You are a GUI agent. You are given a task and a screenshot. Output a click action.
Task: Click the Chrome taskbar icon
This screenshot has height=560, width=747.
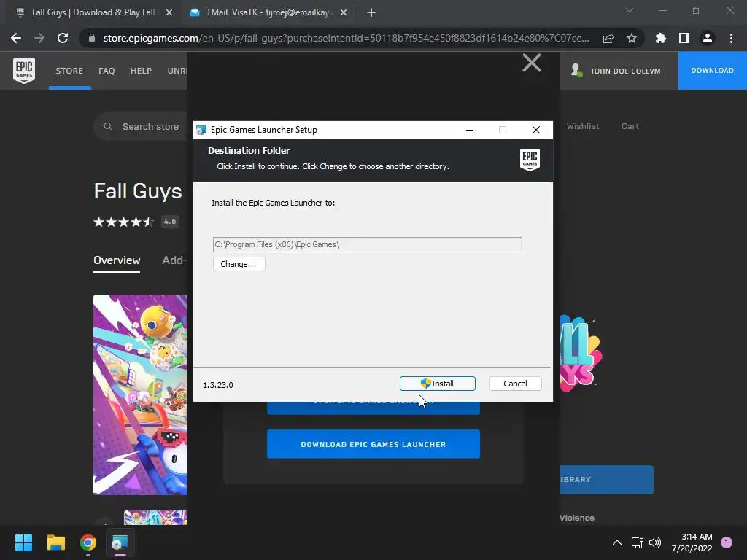[88, 542]
